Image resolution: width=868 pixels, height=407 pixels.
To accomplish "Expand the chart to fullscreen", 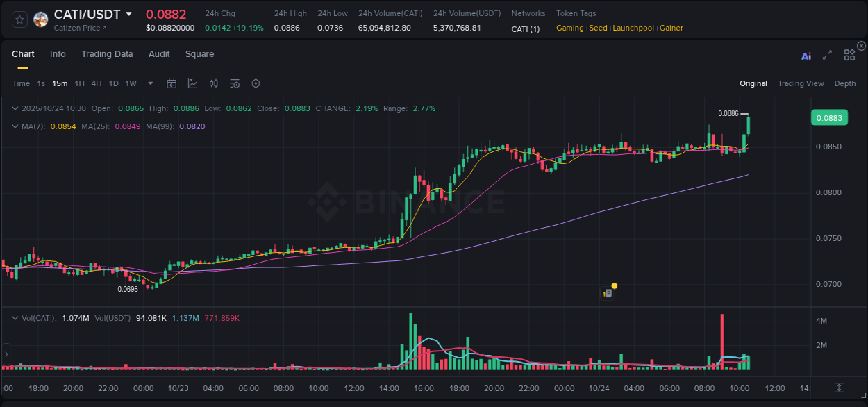I will 827,55.
